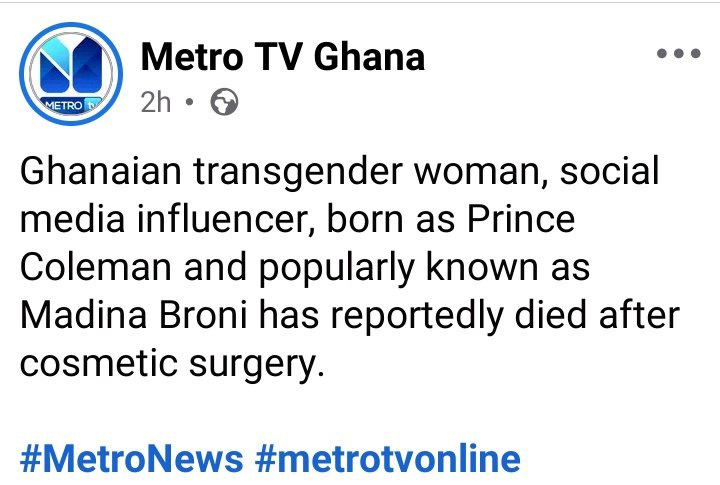
Task: Open the three-dot post options menu
Action: pos(677,53)
